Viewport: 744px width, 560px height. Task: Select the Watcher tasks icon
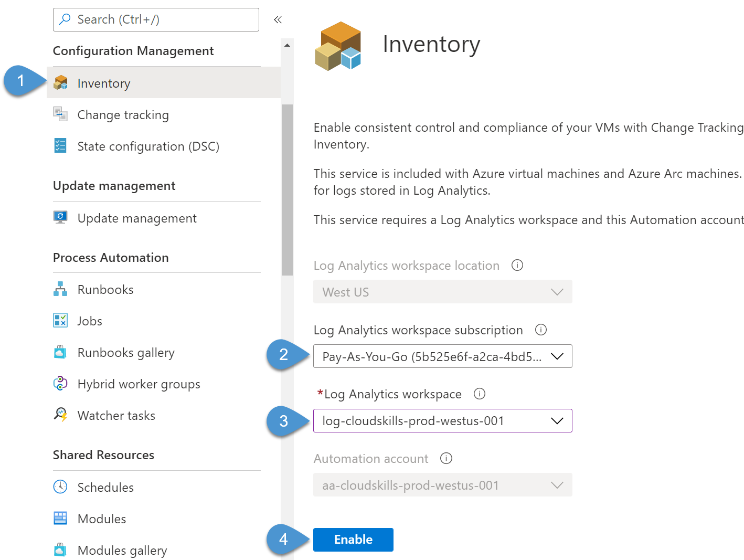(x=60, y=415)
